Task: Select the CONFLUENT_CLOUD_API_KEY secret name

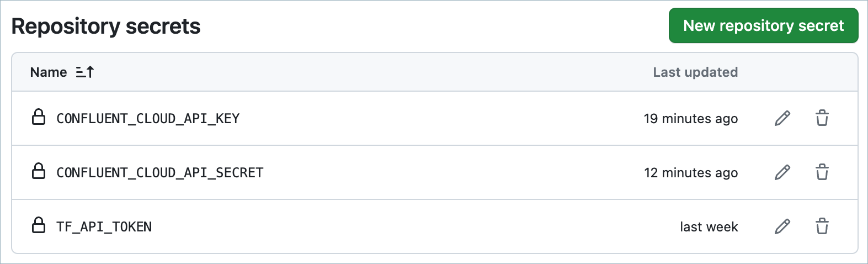Action: [x=148, y=119]
